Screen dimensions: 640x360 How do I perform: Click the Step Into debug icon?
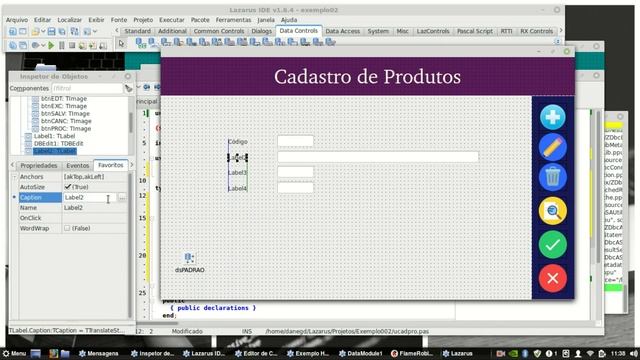[82, 45]
